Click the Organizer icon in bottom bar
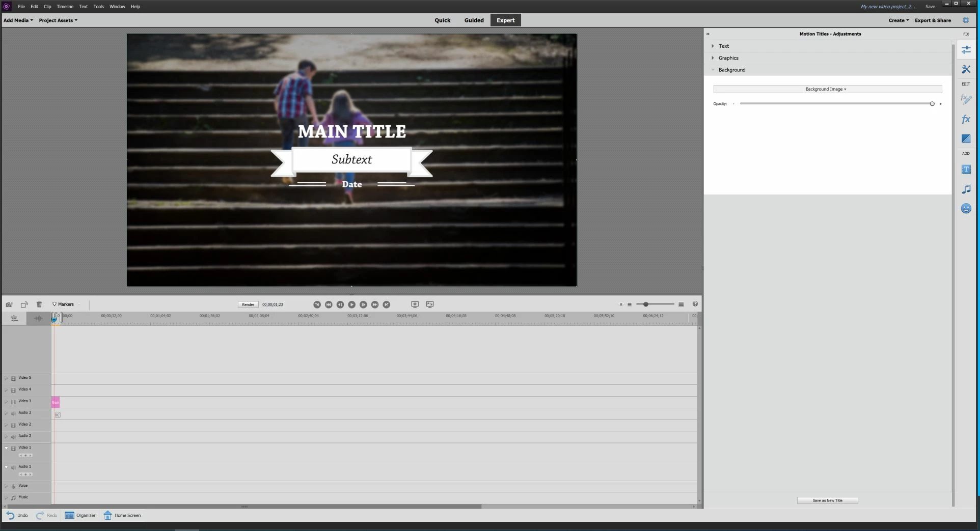Screen dimensions: 980x531 pos(70,515)
